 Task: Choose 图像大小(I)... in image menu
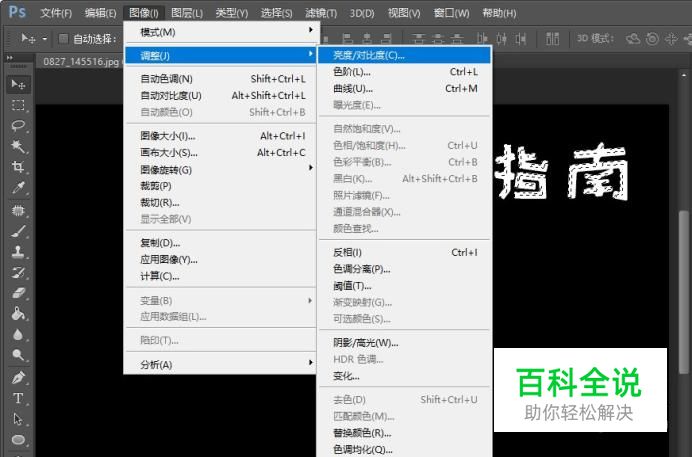coord(221,136)
